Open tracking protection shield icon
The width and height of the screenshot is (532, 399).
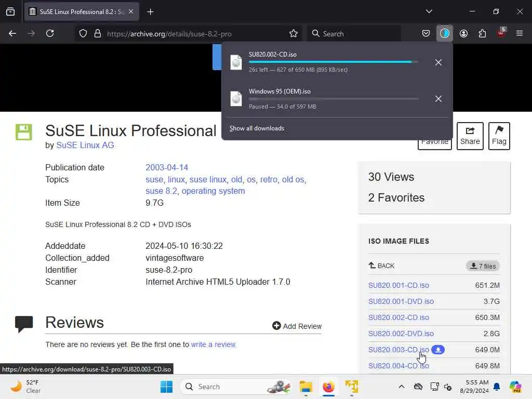83,34
